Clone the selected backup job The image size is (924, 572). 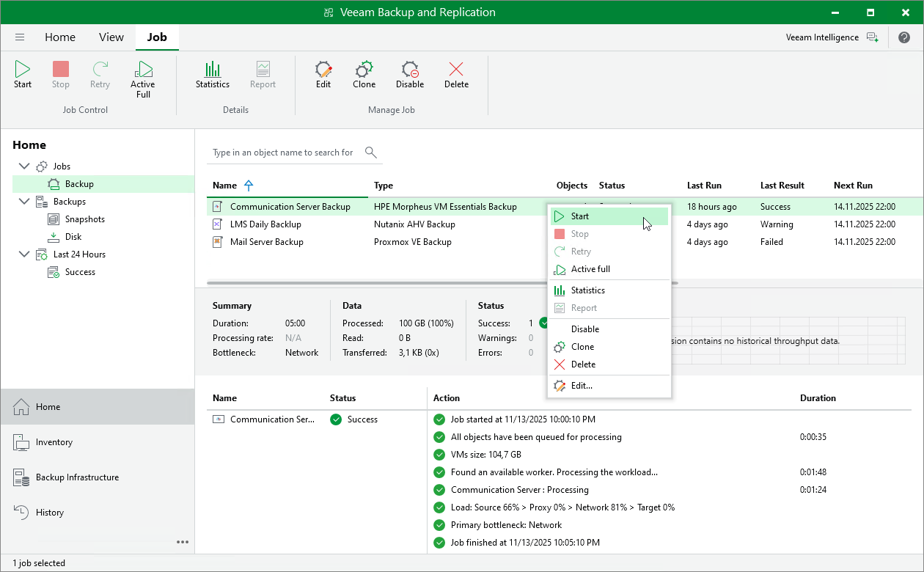coord(364,73)
